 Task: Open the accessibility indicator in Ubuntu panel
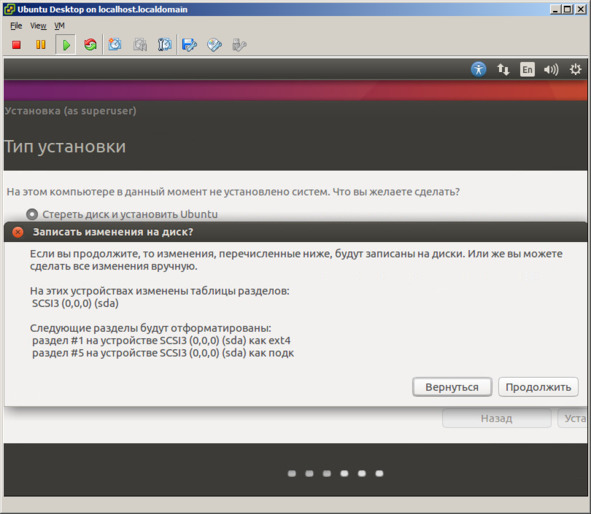tap(478, 69)
